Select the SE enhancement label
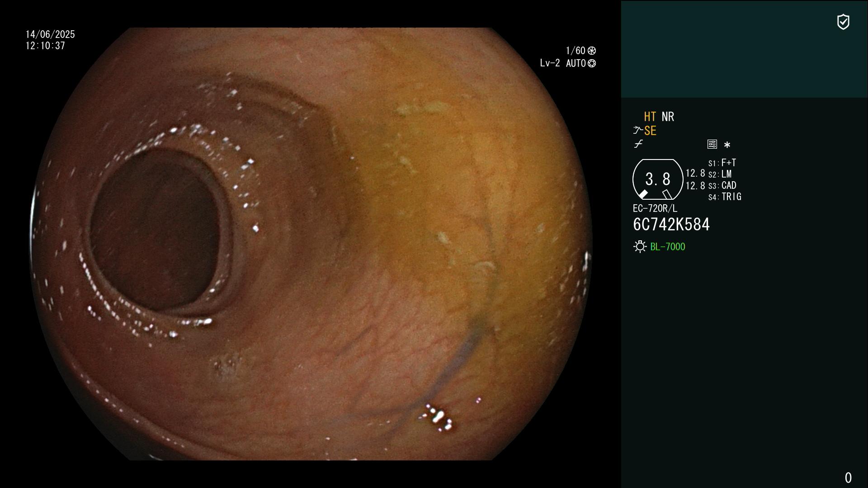The height and width of the screenshot is (488, 868). tap(650, 131)
